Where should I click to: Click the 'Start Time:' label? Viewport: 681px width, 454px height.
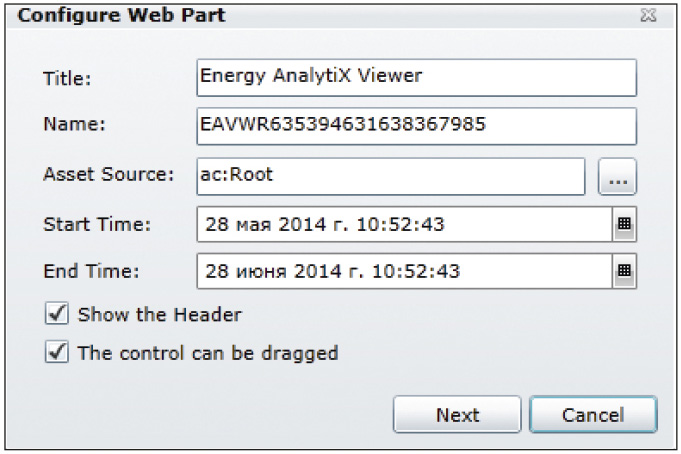tap(97, 224)
